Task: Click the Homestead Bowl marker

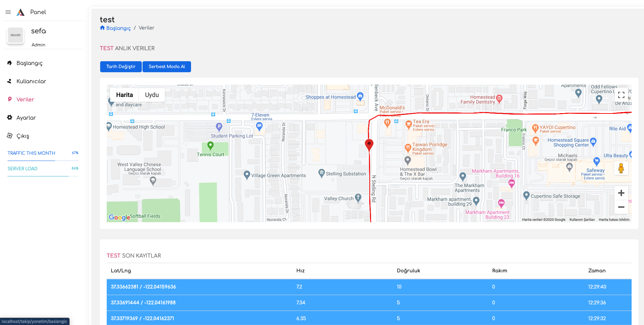Action: [x=408, y=160]
